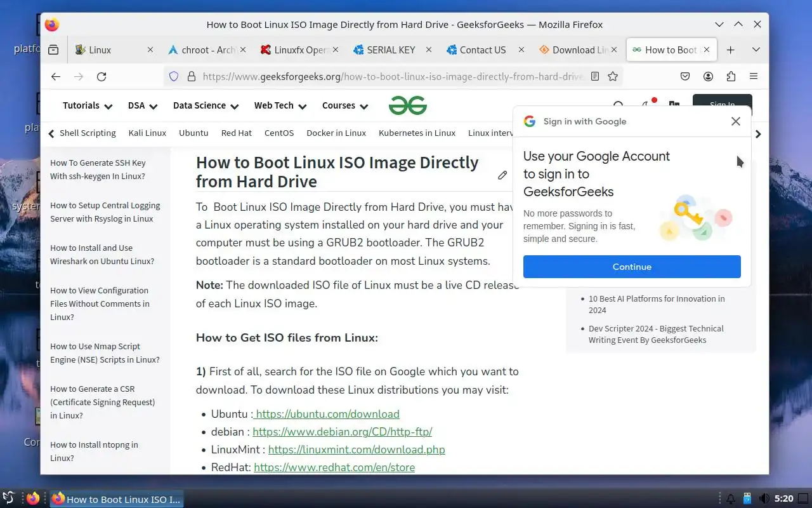Screen dimensions: 812x508
Task: Click the edit pencil icon beside article title
Action: [502, 175]
